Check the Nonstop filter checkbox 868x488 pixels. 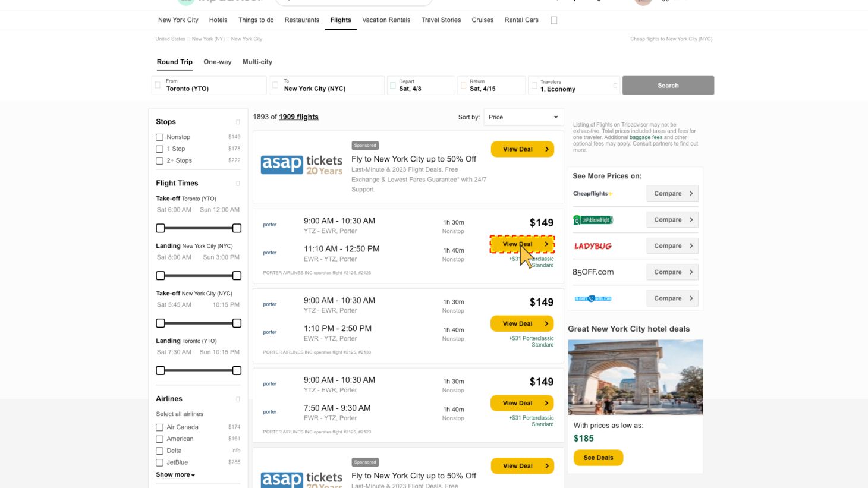point(159,137)
